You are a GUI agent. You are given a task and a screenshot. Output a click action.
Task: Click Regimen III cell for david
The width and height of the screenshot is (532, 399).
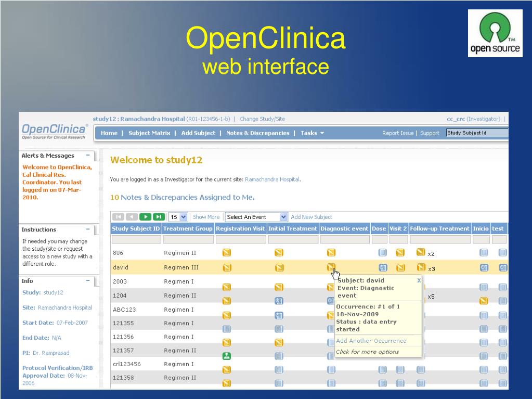181,267
